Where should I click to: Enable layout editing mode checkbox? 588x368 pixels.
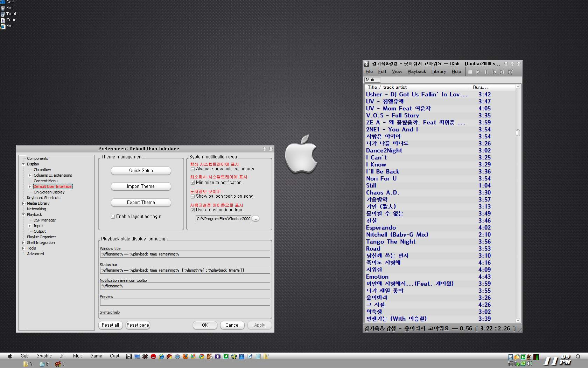(113, 217)
